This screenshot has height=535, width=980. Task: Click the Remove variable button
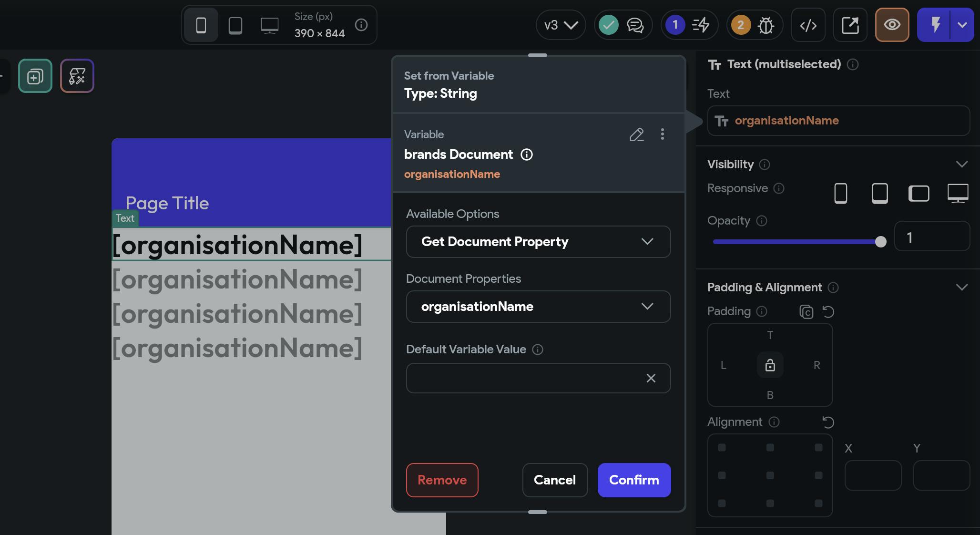[x=442, y=480]
